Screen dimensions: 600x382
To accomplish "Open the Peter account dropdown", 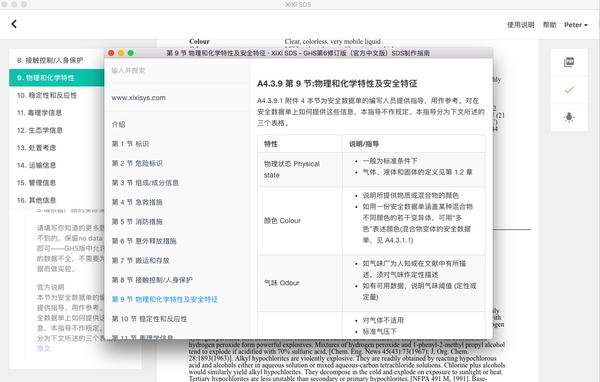I will click(576, 25).
